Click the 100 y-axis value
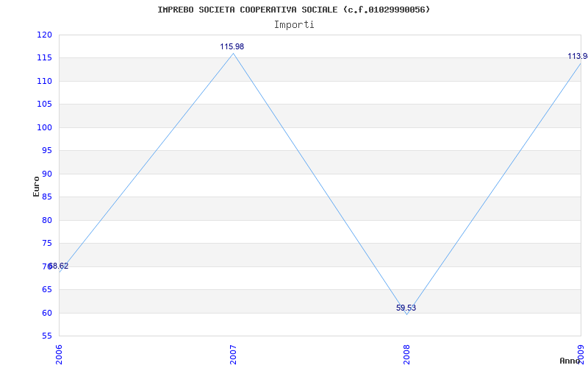Viewport: 588px width, 368px height. [44, 127]
